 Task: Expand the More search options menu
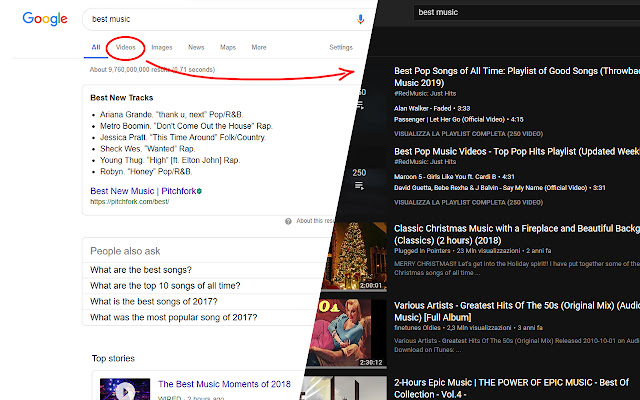click(x=259, y=47)
